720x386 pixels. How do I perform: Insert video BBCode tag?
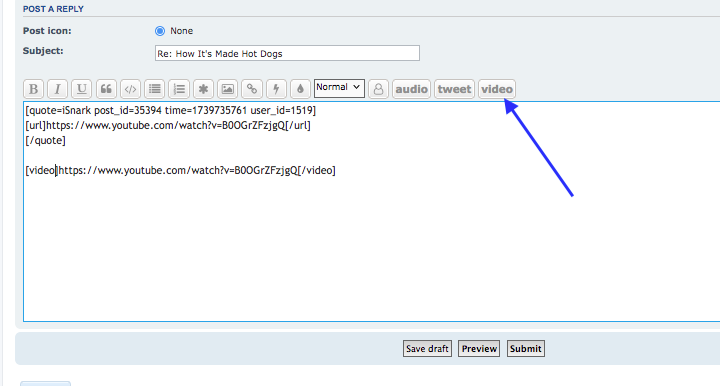497,89
